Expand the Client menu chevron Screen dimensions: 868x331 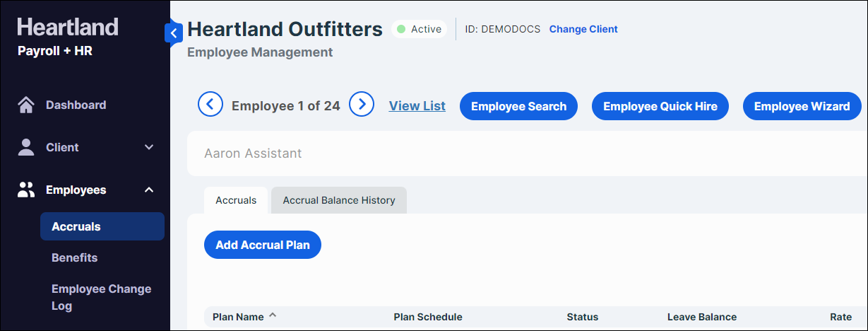(149, 147)
